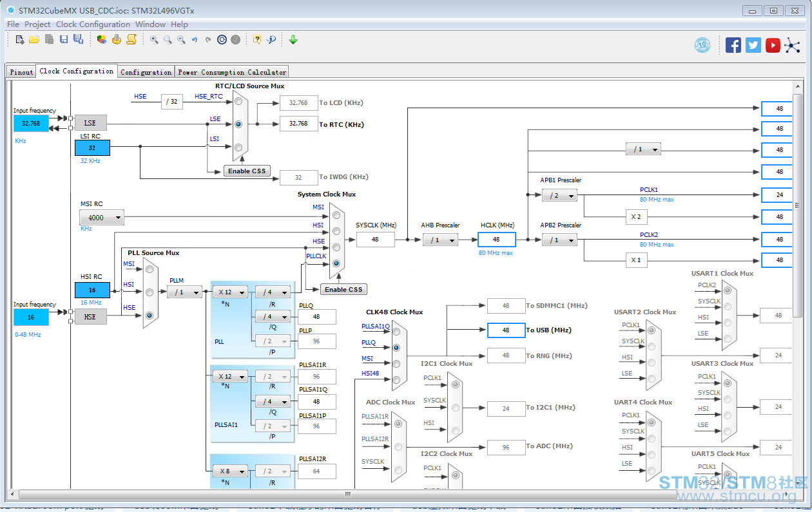812x512 pixels.
Task: Click the horizontal scrollbar of clock tree
Action: click(347, 495)
